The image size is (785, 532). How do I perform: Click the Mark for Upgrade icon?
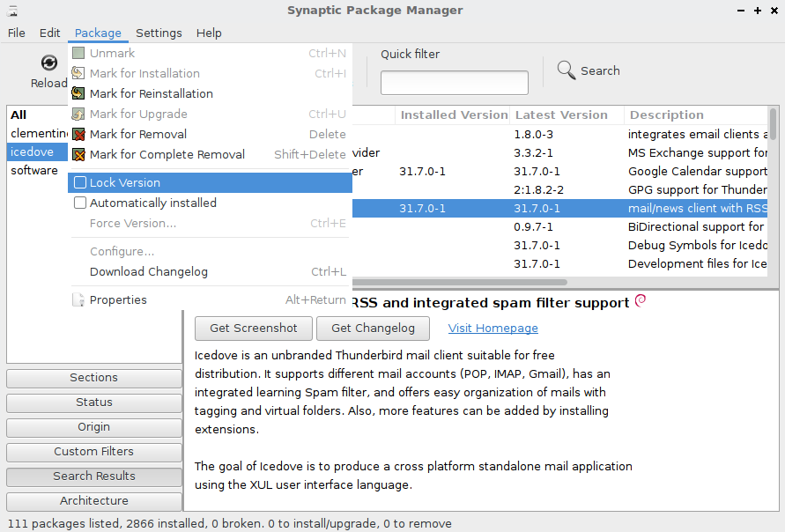78,115
